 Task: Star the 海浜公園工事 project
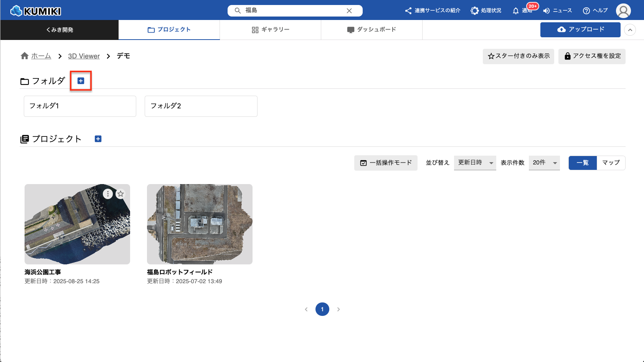[x=121, y=194]
